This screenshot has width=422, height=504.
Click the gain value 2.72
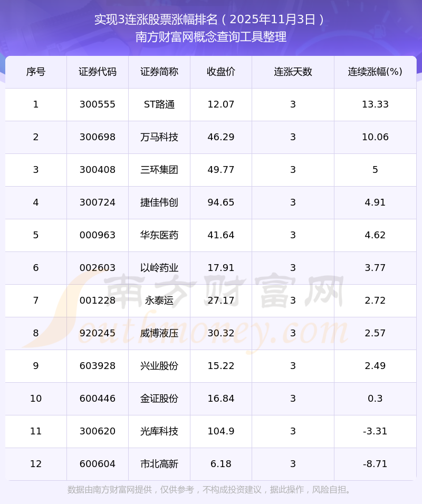[375, 301]
